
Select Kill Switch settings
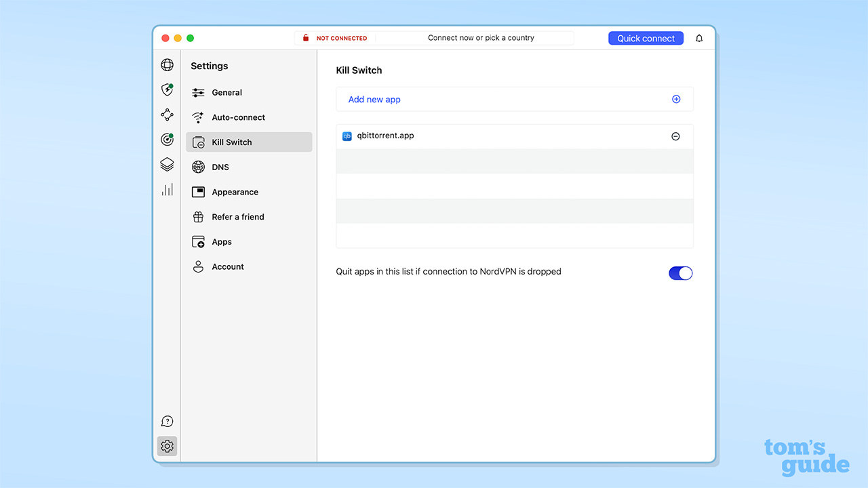click(249, 142)
